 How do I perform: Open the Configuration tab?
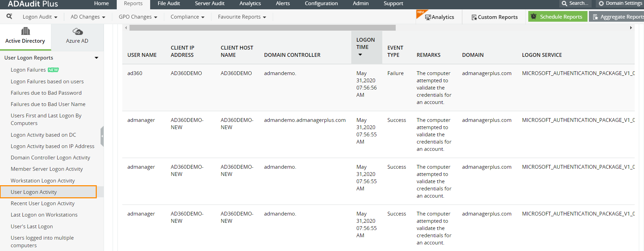321,3
